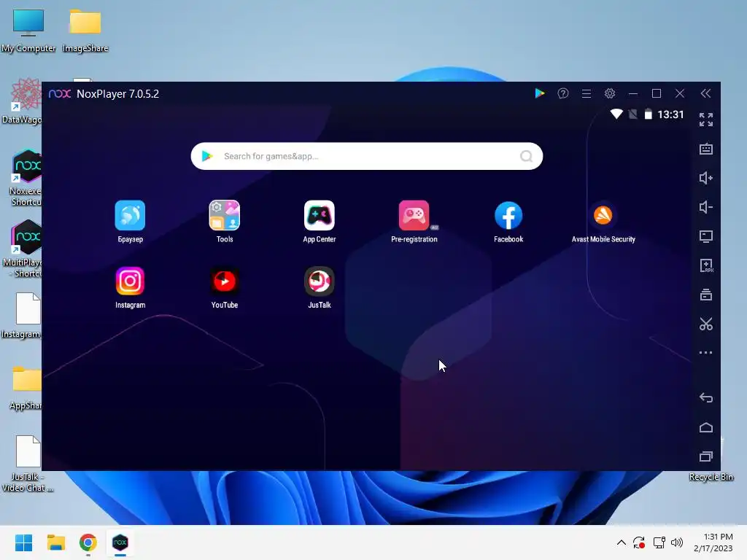
Task: Select the Instagram file on desktop
Action: [x=21, y=315]
